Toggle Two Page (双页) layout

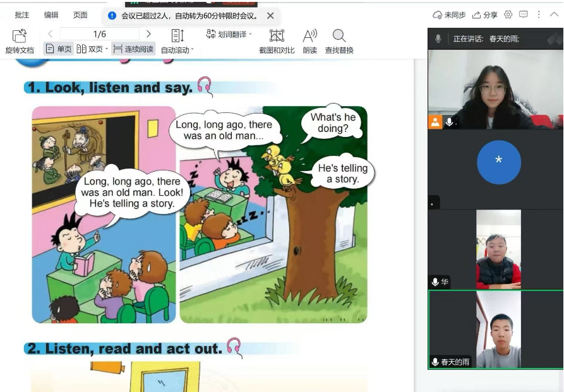point(90,49)
